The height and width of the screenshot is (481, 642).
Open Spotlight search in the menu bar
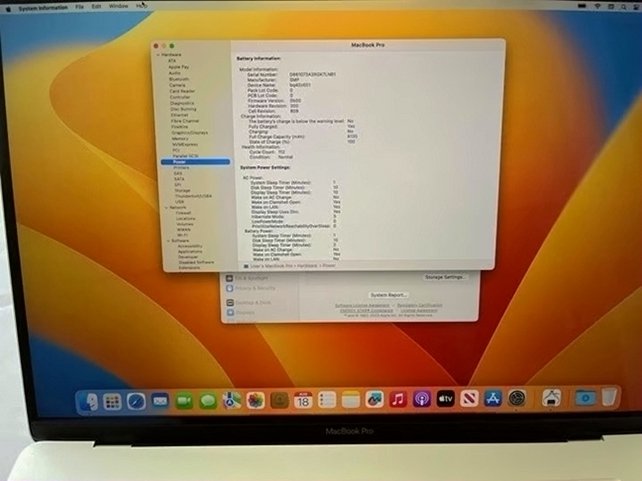pyautogui.click(x=624, y=7)
